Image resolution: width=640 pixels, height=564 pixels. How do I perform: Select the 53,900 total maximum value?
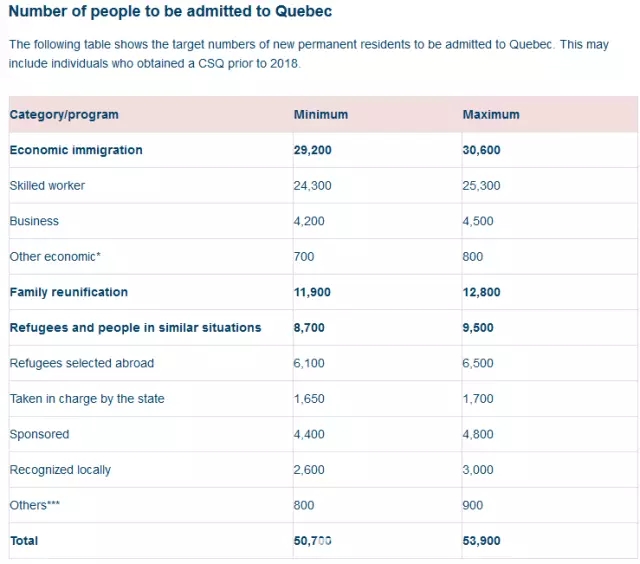coord(482,541)
